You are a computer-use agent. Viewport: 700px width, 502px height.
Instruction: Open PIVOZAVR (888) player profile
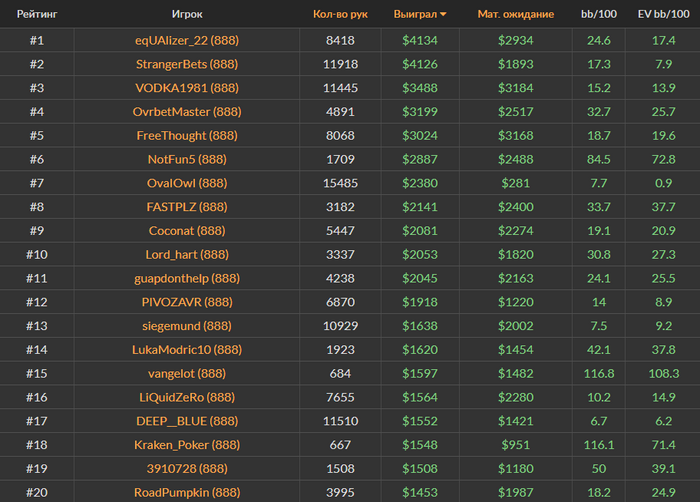pyautogui.click(x=186, y=302)
